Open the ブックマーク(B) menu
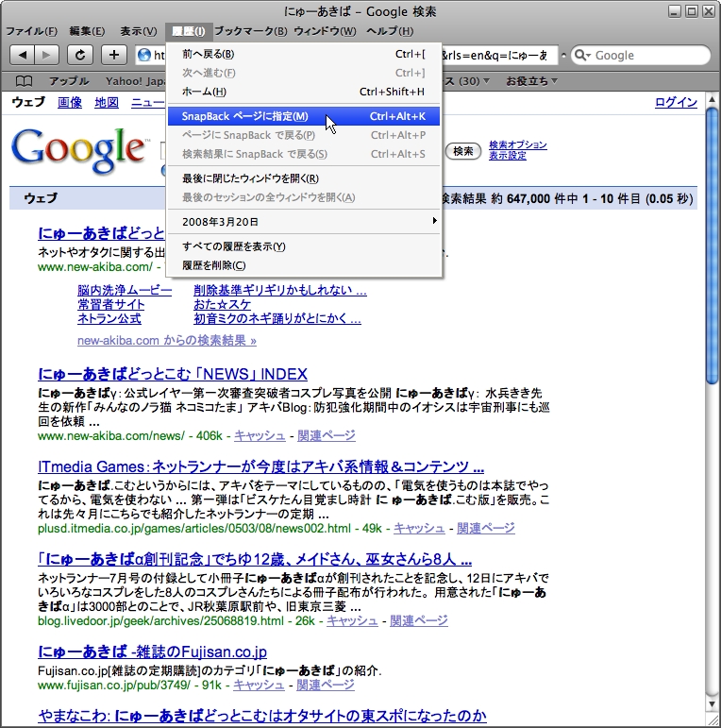Viewport: 721px width, 728px height. (x=250, y=31)
